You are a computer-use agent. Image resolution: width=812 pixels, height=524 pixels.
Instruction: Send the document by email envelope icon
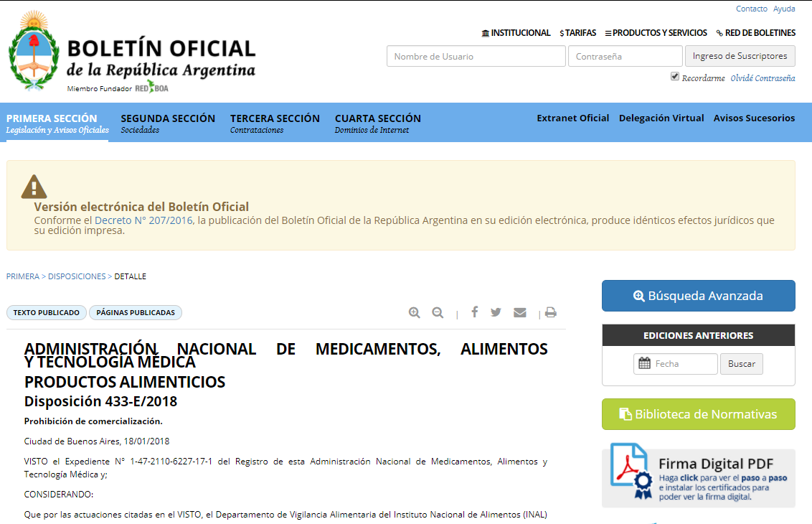click(520, 312)
